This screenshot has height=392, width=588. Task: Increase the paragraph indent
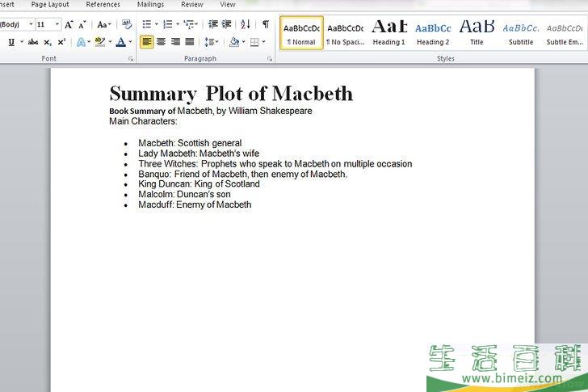(226, 25)
